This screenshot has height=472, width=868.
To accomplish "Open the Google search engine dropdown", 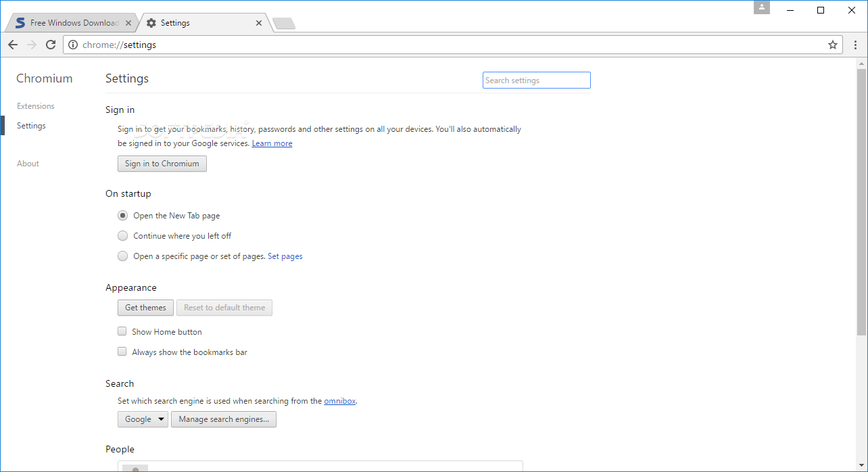I will click(143, 419).
